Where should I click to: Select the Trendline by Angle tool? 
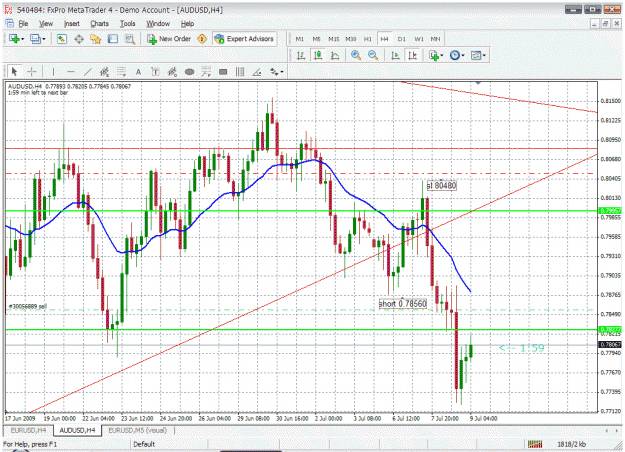(x=257, y=72)
